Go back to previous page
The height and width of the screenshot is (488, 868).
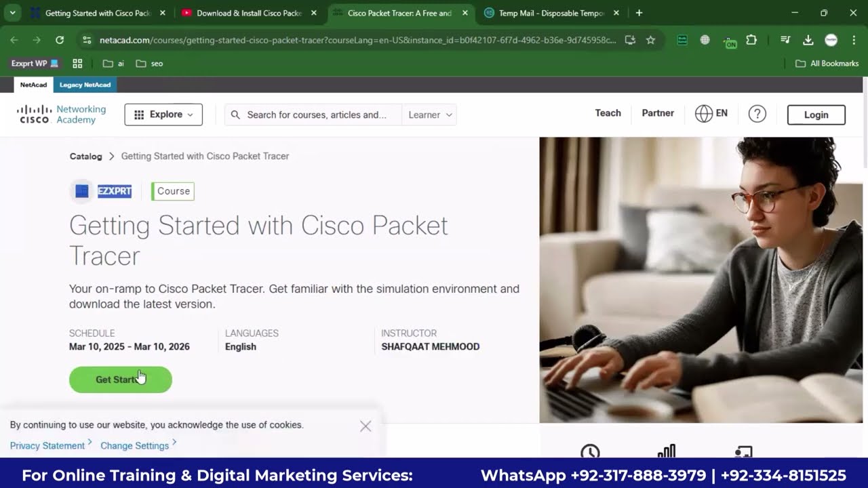point(14,40)
